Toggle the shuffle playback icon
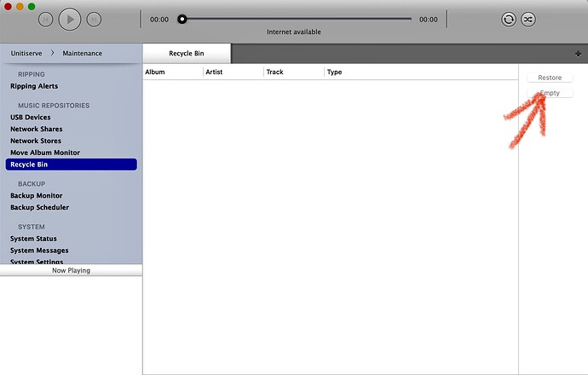 click(x=529, y=19)
